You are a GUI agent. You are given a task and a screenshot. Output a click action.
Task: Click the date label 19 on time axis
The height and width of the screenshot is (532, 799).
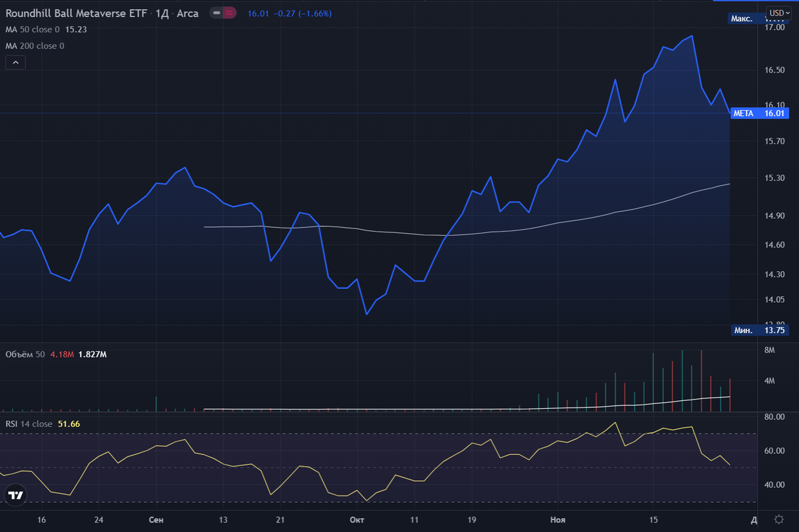pos(471,519)
